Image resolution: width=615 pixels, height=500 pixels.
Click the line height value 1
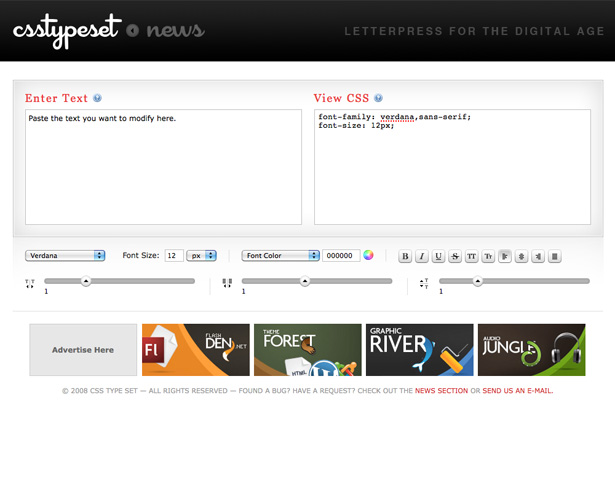click(x=441, y=291)
